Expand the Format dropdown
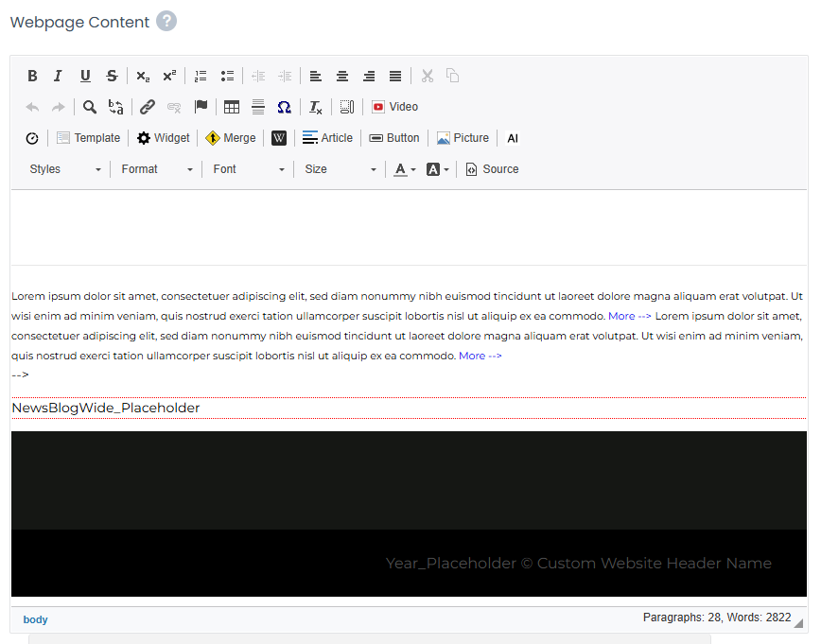This screenshot has width=821, height=644. (x=157, y=169)
